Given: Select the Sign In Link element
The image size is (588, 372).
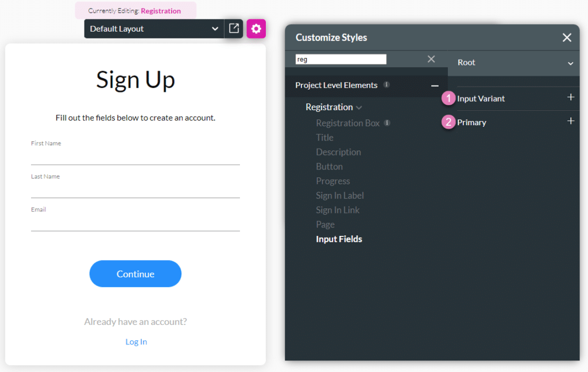Looking at the screenshot, I should [338, 210].
